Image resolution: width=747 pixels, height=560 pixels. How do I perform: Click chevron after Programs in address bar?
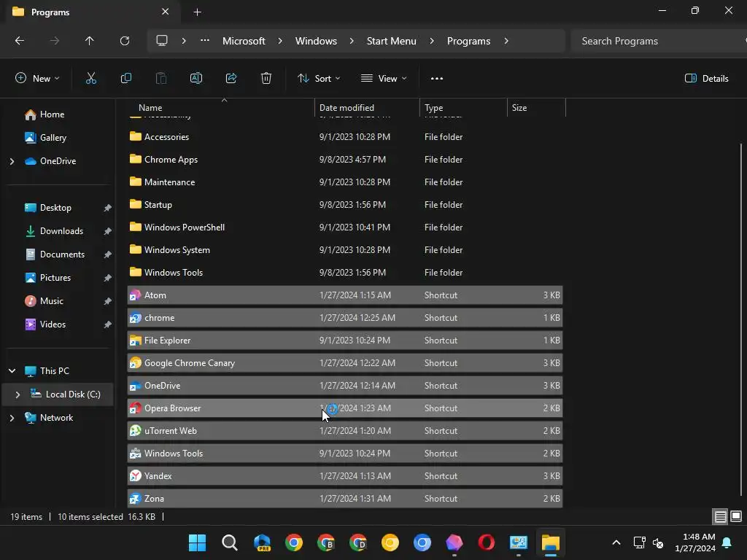[x=506, y=41]
